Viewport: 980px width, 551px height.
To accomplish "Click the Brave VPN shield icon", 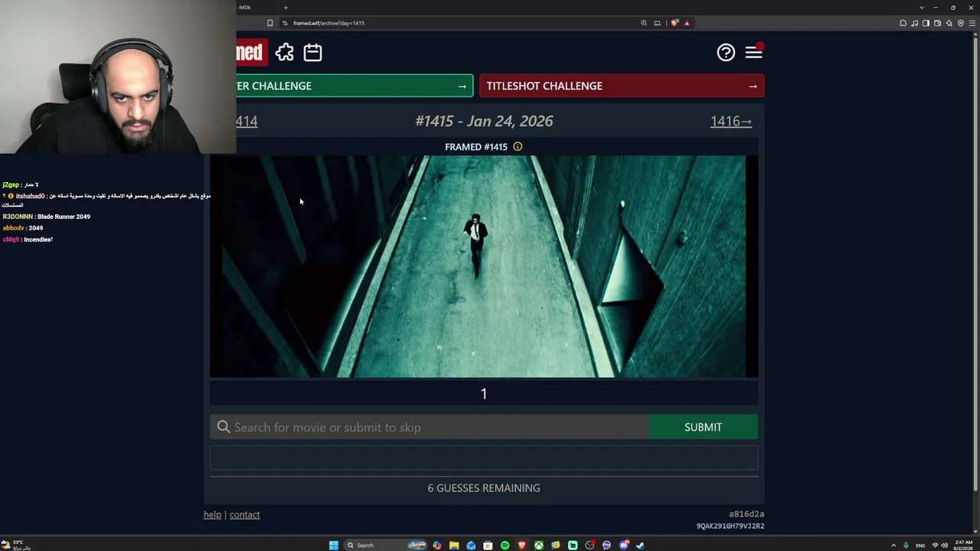I will click(961, 23).
